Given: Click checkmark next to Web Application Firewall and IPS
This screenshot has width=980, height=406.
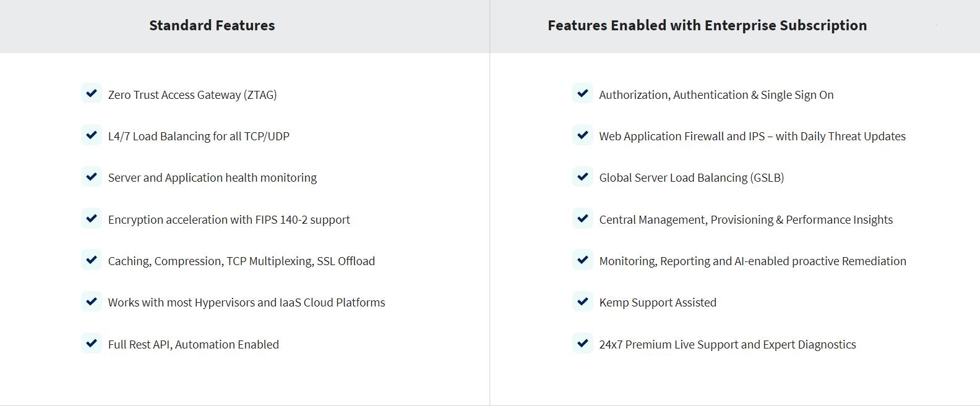Looking at the screenshot, I should click(582, 135).
